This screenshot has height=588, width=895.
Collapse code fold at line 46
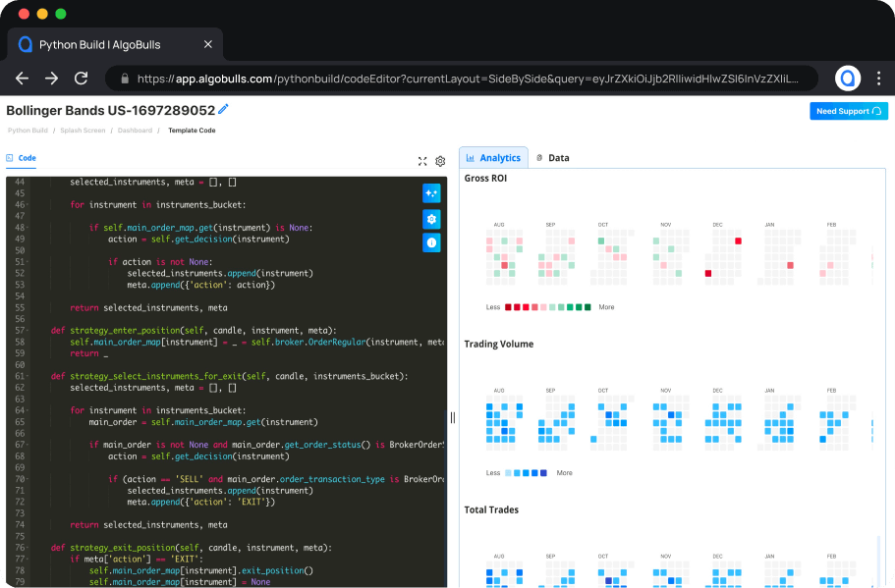point(28,205)
